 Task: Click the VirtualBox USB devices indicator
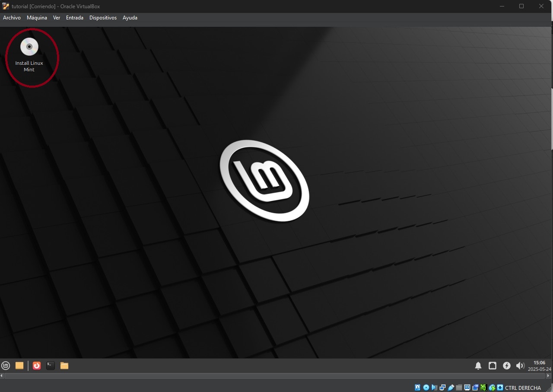point(451,388)
